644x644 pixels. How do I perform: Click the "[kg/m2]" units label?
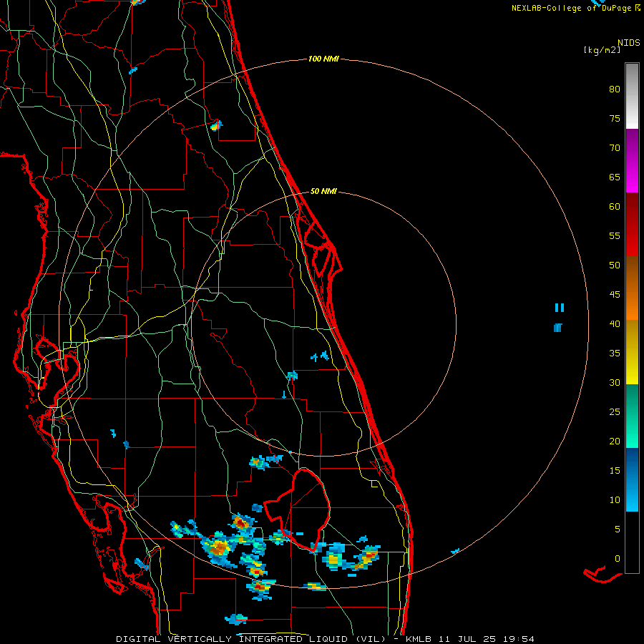602,50
